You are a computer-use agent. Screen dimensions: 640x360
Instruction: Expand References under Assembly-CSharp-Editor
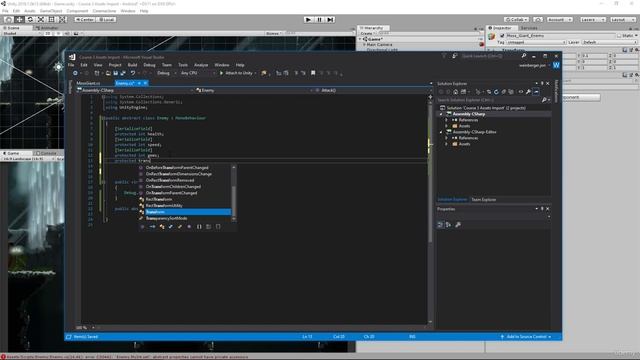pos(446,138)
